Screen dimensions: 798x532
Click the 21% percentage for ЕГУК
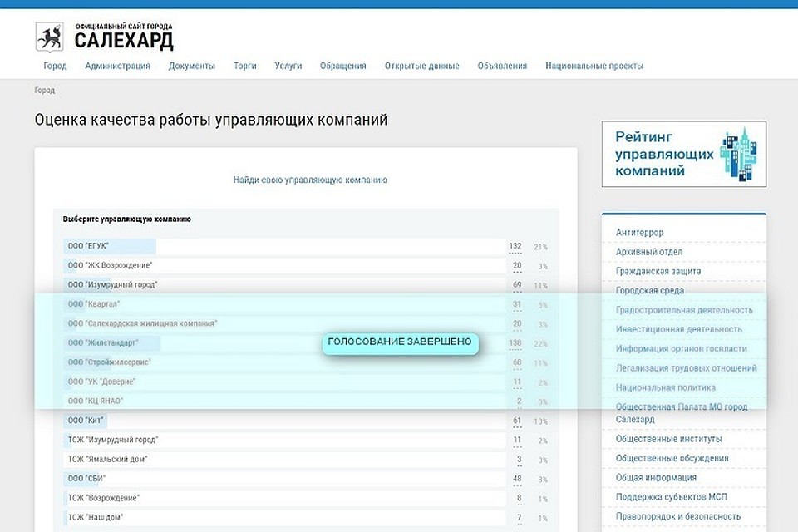pyautogui.click(x=540, y=247)
